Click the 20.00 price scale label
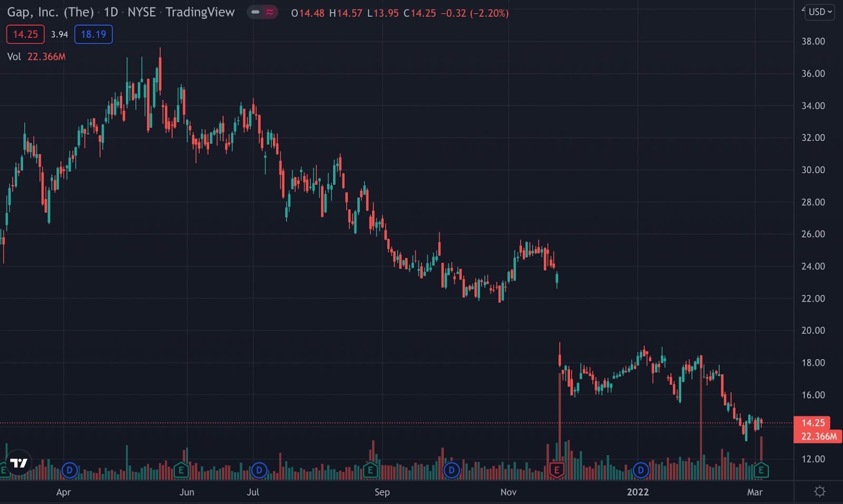Viewport: 843px width, 504px height. click(813, 330)
